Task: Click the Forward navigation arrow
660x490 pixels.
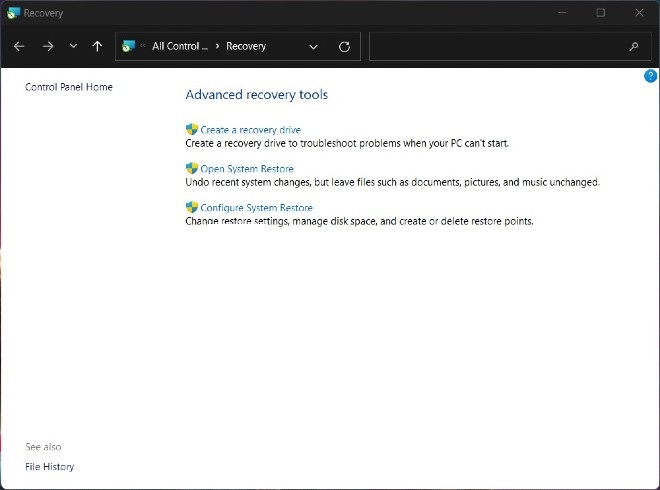Action: coord(48,46)
